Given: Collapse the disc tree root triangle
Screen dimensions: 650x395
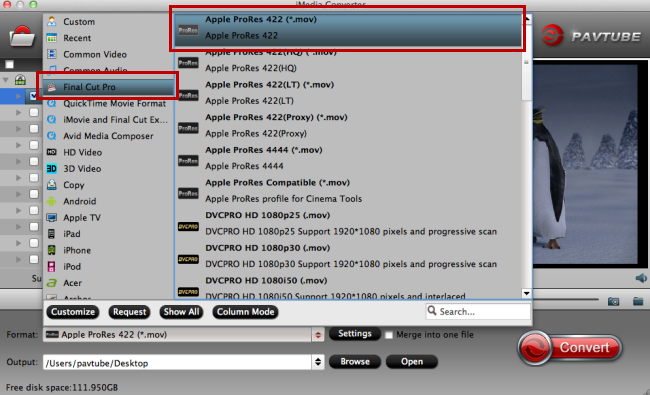Looking at the screenshot, I should click(6, 80).
